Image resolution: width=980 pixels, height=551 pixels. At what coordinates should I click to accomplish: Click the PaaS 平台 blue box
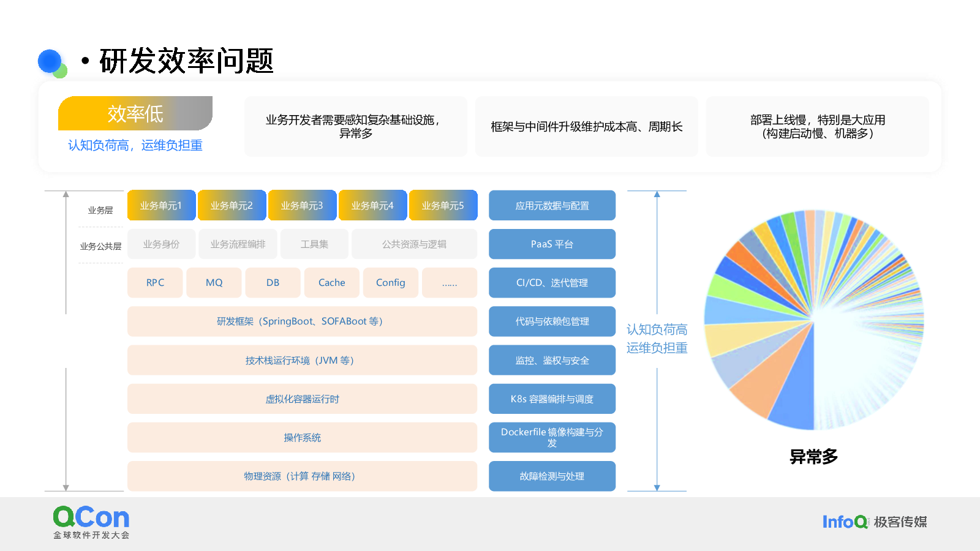pos(552,244)
